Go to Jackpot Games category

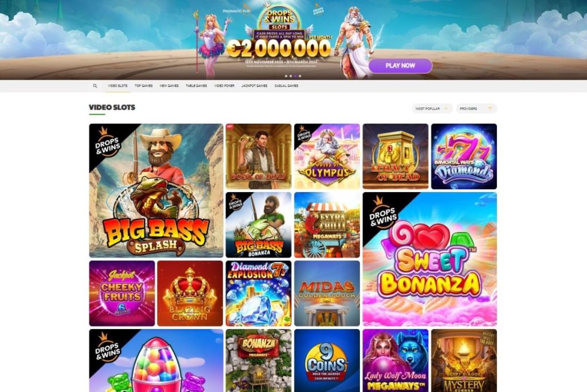(x=255, y=86)
